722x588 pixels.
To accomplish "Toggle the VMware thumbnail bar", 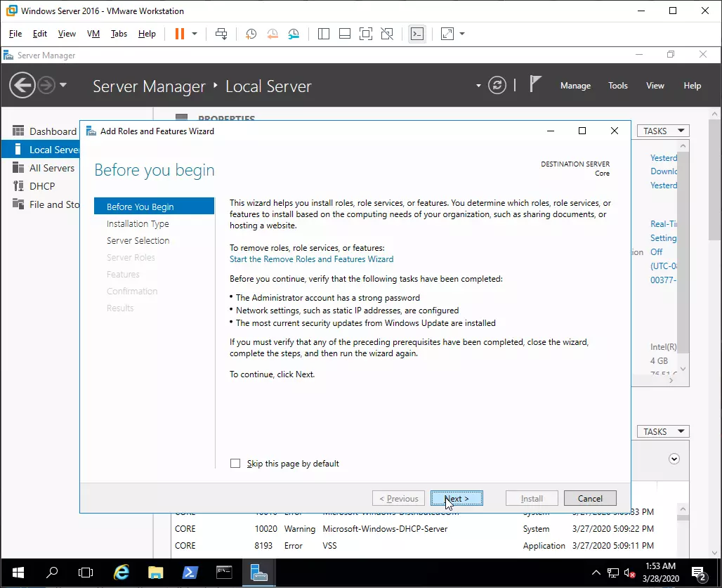I will (345, 34).
